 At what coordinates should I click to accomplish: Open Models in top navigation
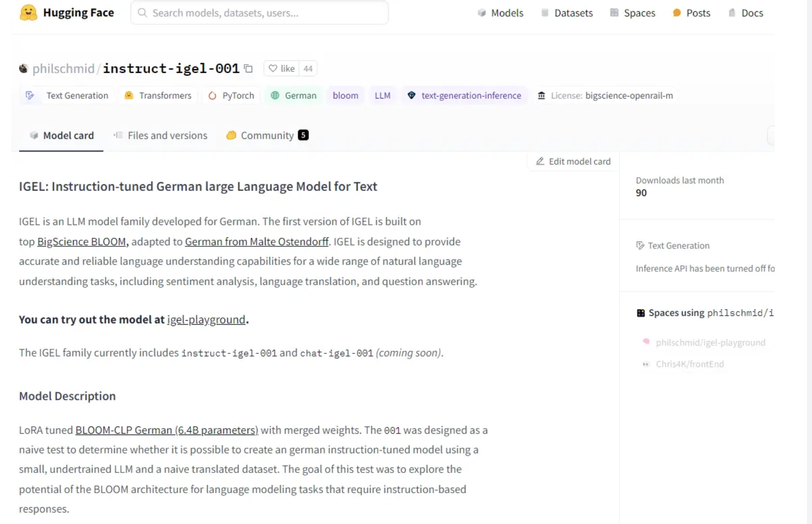click(x=500, y=13)
